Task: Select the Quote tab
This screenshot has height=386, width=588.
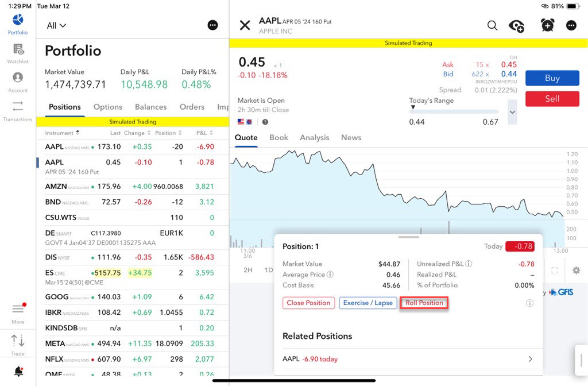Action: pyautogui.click(x=246, y=138)
